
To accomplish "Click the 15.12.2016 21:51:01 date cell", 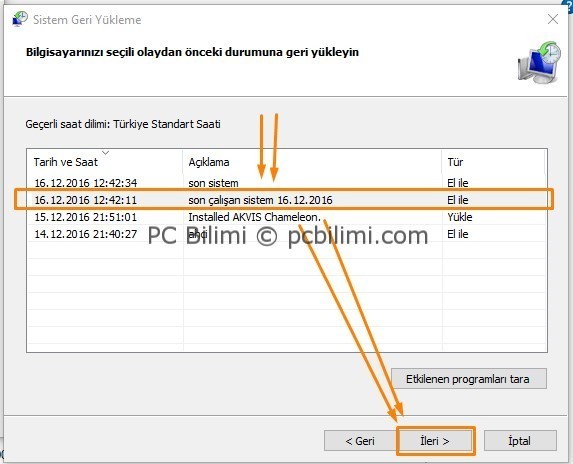I will [x=86, y=217].
